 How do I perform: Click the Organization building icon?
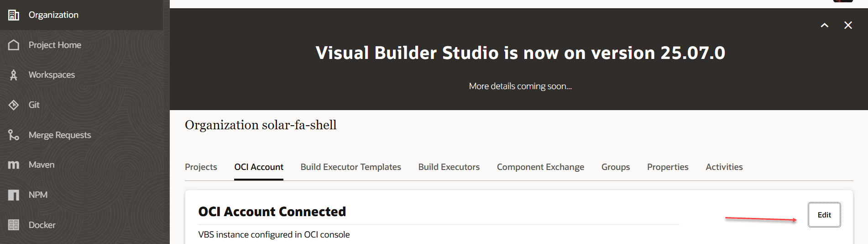pos(14,15)
